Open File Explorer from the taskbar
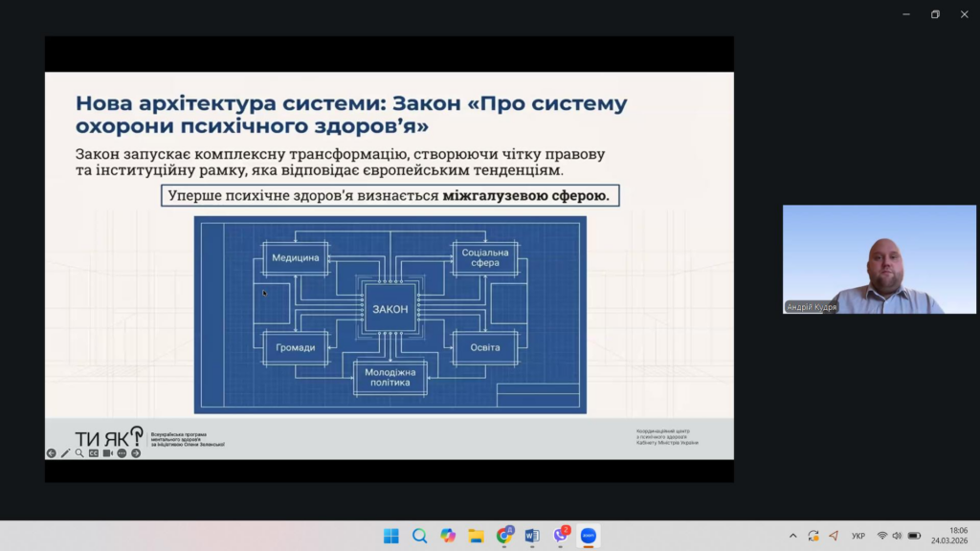This screenshot has width=980, height=551. click(x=476, y=536)
